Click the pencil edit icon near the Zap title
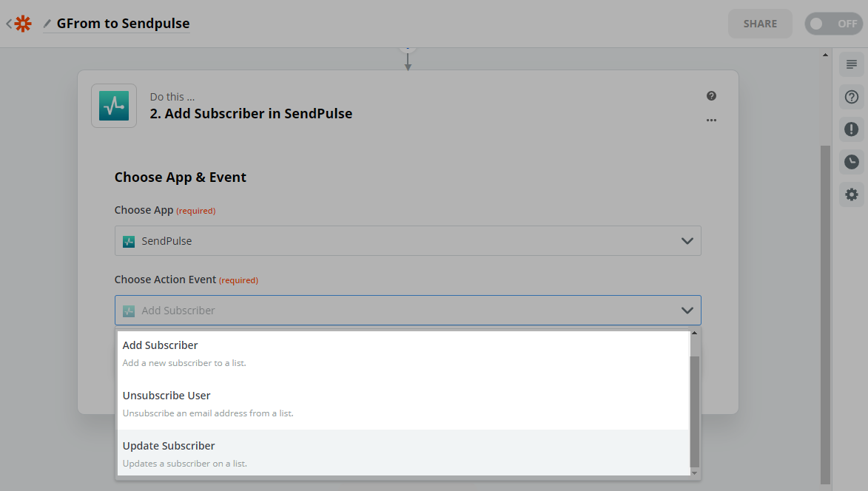The width and height of the screenshot is (868, 491). (x=46, y=23)
